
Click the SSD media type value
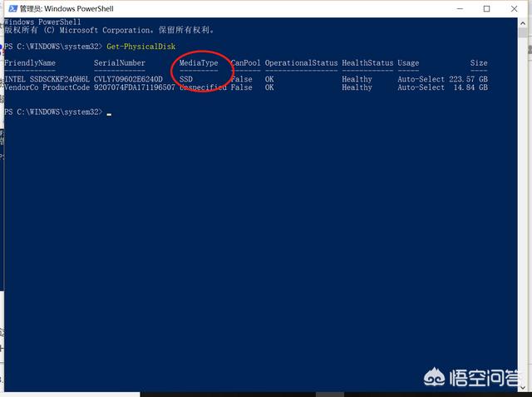click(186, 79)
